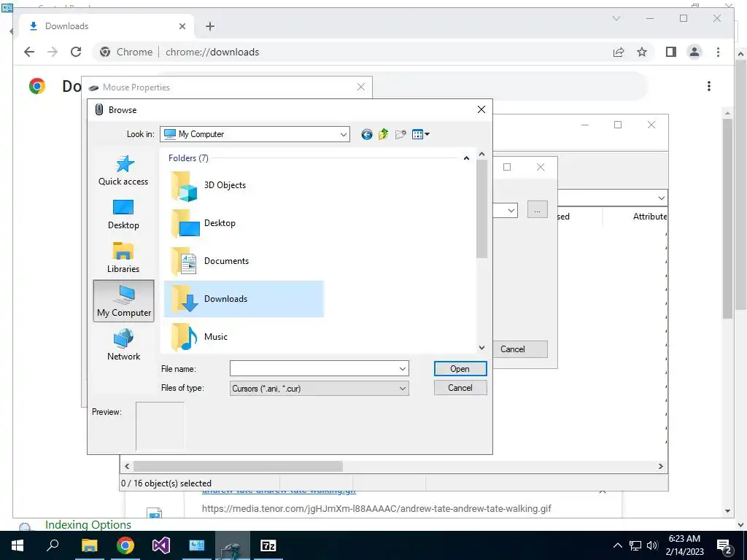
Task: Close the Browse dialog
Action: (x=481, y=109)
